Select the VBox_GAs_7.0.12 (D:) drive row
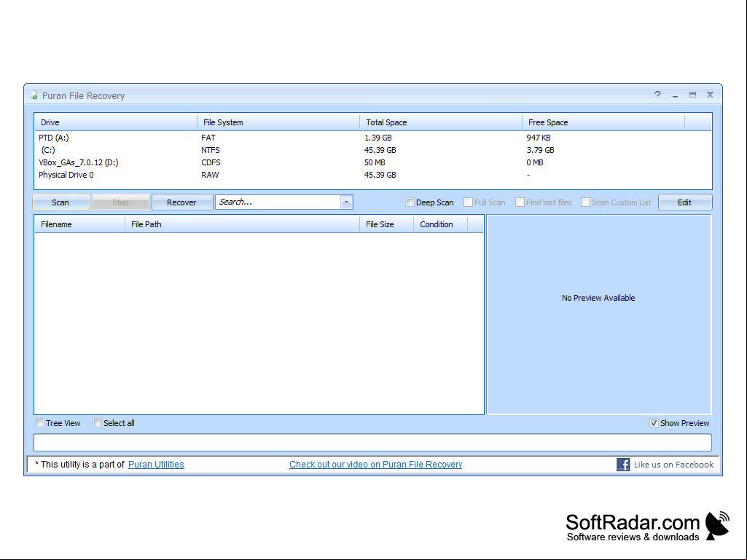The height and width of the screenshot is (560, 747). tap(373, 162)
